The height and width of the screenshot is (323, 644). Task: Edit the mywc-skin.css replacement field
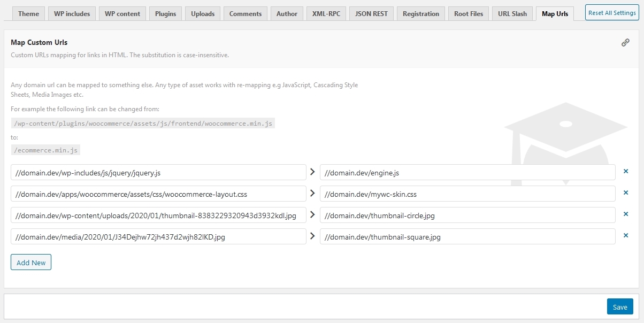[x=467, y=194]
